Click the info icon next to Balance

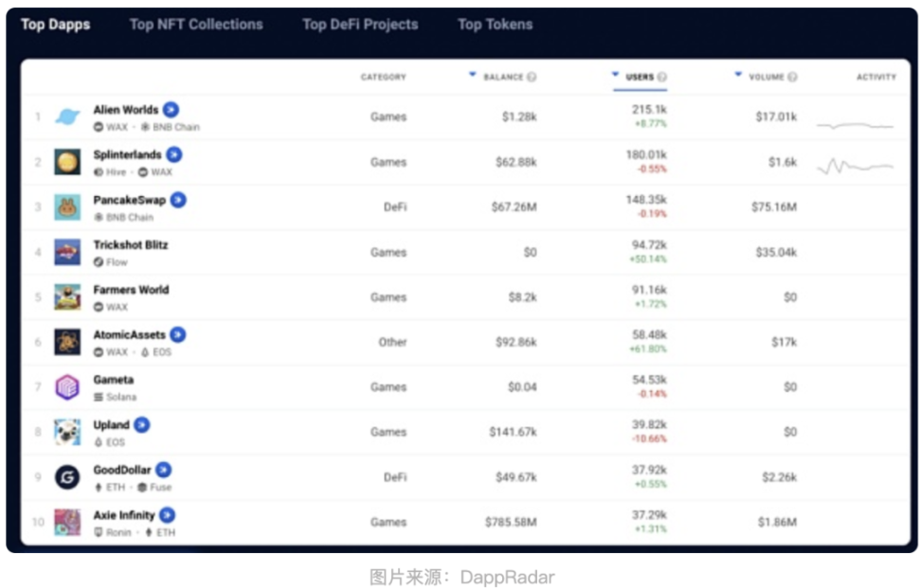pyautogui.click(x=532, y=77)
